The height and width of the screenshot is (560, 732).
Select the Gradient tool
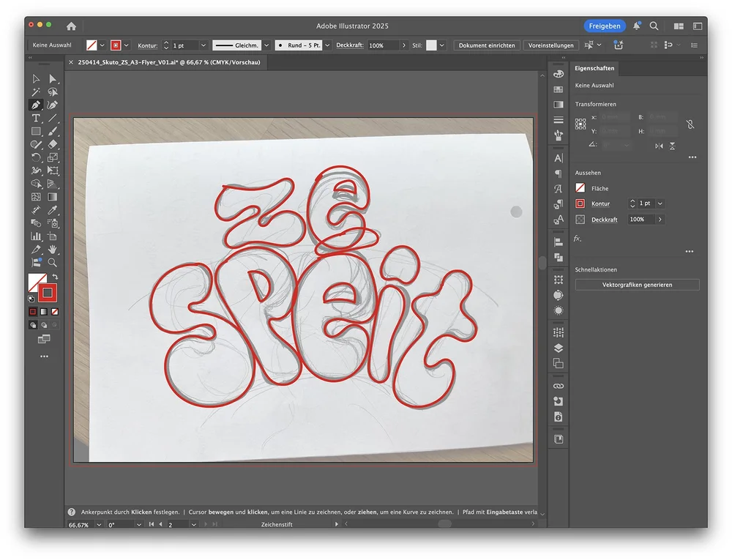click(52, 197)
